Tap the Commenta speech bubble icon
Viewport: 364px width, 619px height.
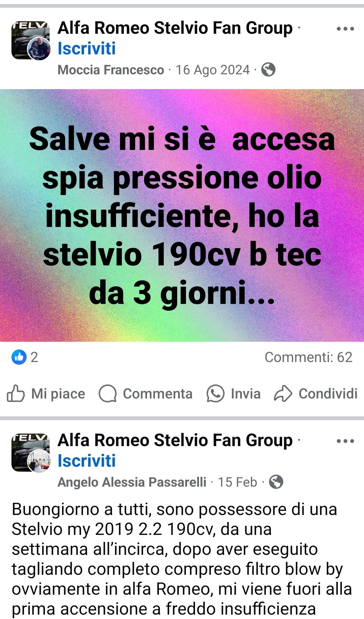click(x=108, y=394)
